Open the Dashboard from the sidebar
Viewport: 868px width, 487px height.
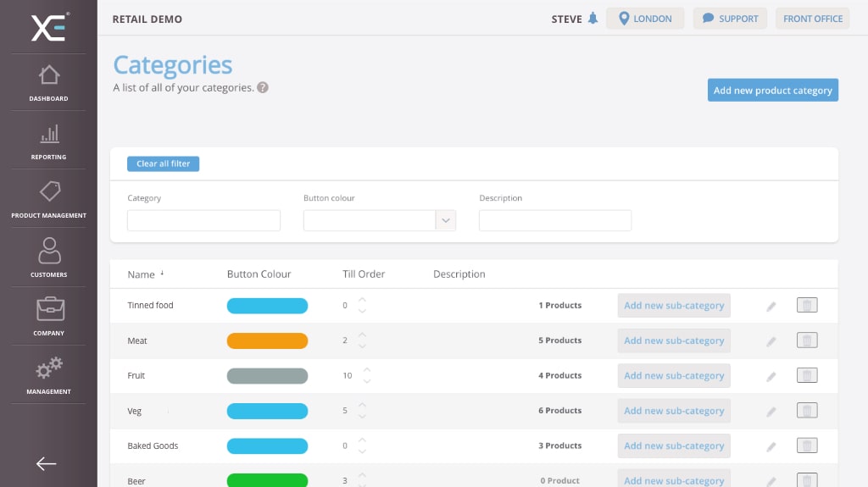(48, 83)
